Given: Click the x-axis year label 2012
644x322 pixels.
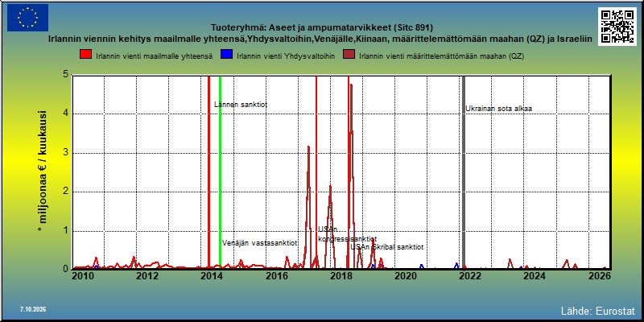Looking at the screenshot, I should point(147,275).
